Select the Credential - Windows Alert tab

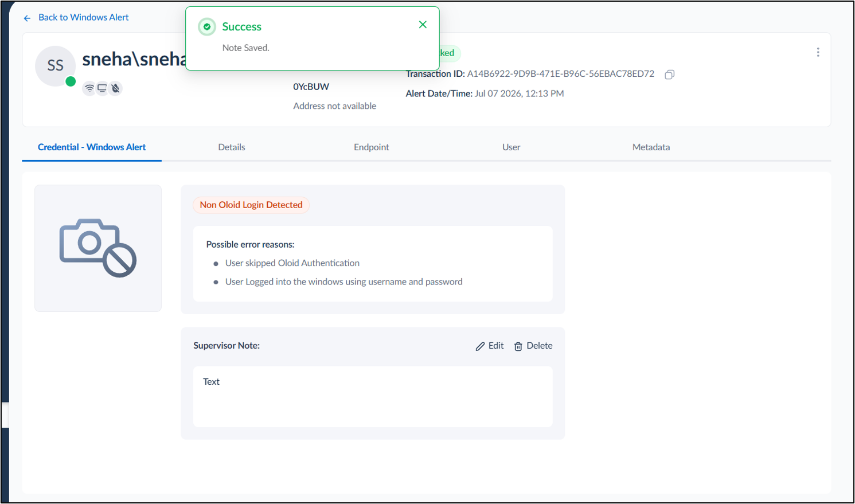click(92, 147)
